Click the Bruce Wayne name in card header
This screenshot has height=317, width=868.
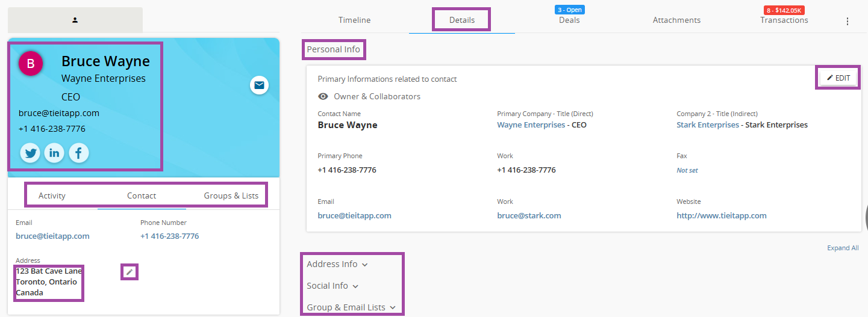tap(105, 61)
